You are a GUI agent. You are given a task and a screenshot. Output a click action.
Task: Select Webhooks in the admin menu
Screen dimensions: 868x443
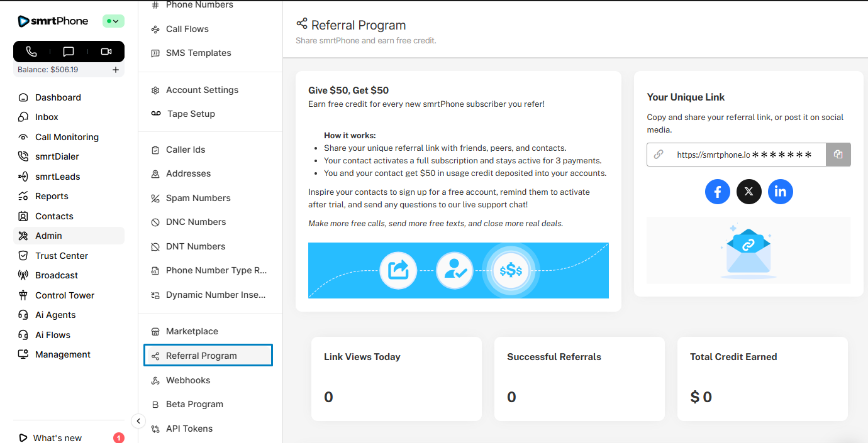187,380
